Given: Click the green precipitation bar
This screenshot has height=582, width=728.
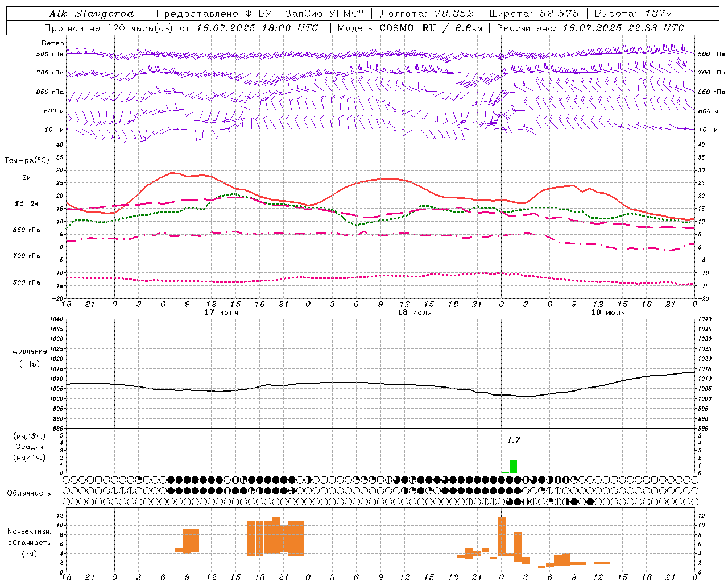Looking at the screenshot, I should coord(513,466).
